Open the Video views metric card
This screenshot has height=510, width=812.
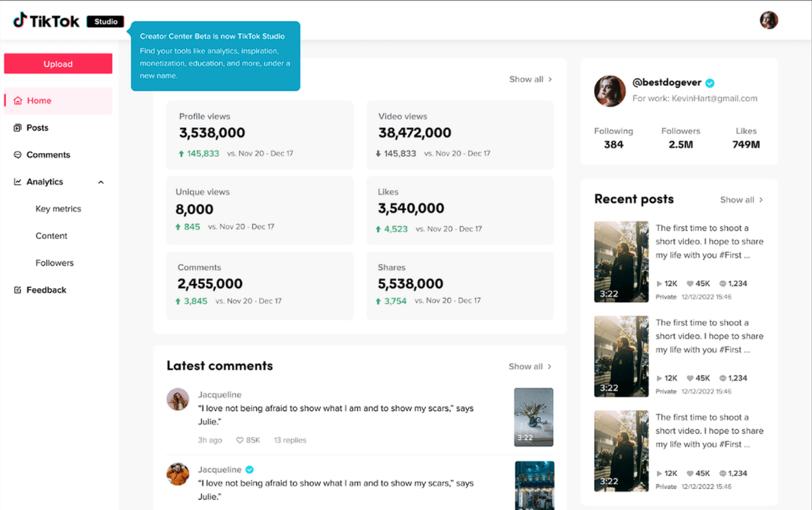[x=460, y=135]
